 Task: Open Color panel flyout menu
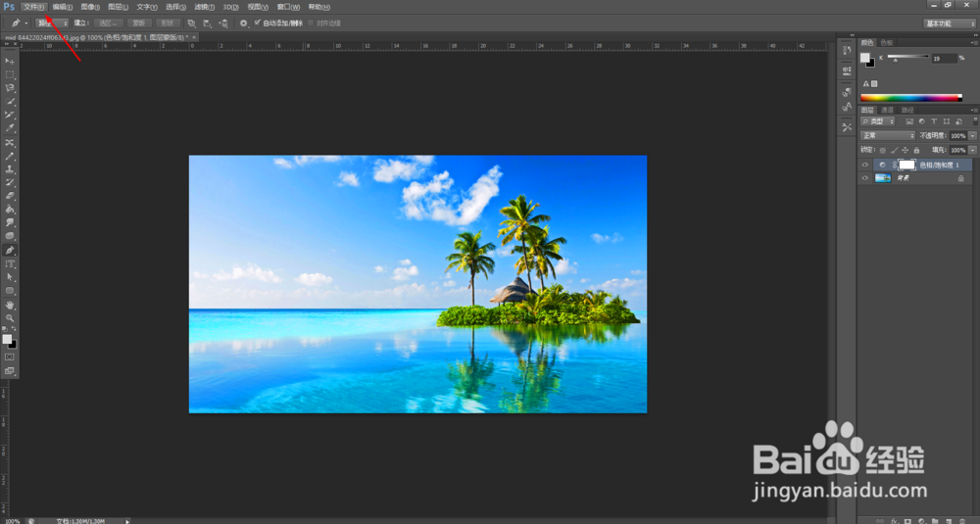click(x=974, y=42)
